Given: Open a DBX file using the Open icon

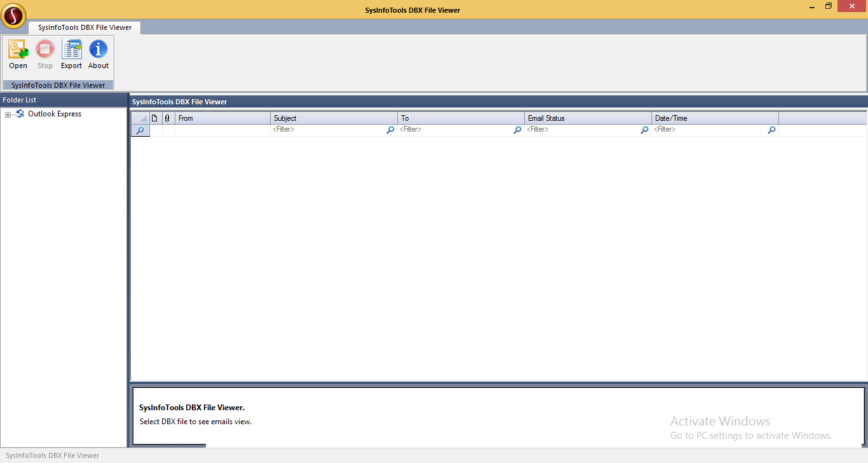Looking at the screenshot, I should pos(18,54).
